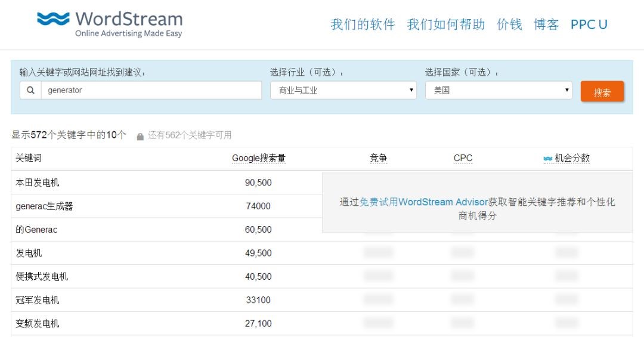
Task: Click the magnifier icon in keyword field
Action: (30, 91)
